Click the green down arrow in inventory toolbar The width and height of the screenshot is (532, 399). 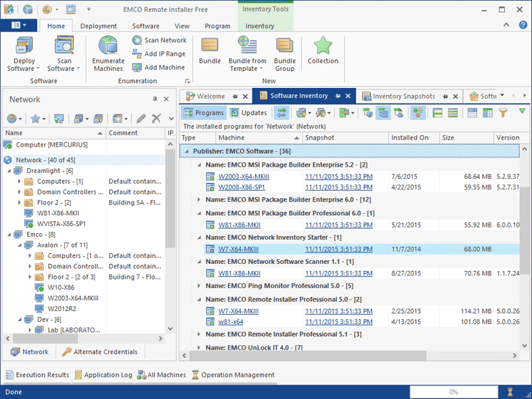tap(522, 111)
